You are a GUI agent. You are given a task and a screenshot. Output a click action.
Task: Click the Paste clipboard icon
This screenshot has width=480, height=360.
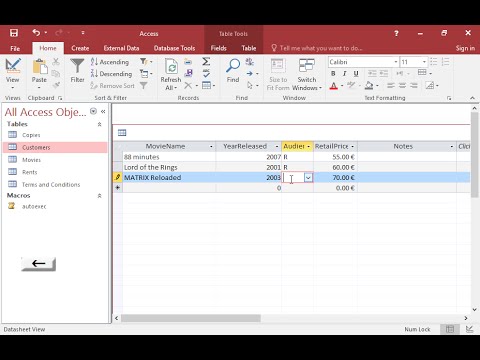(40, 66)
